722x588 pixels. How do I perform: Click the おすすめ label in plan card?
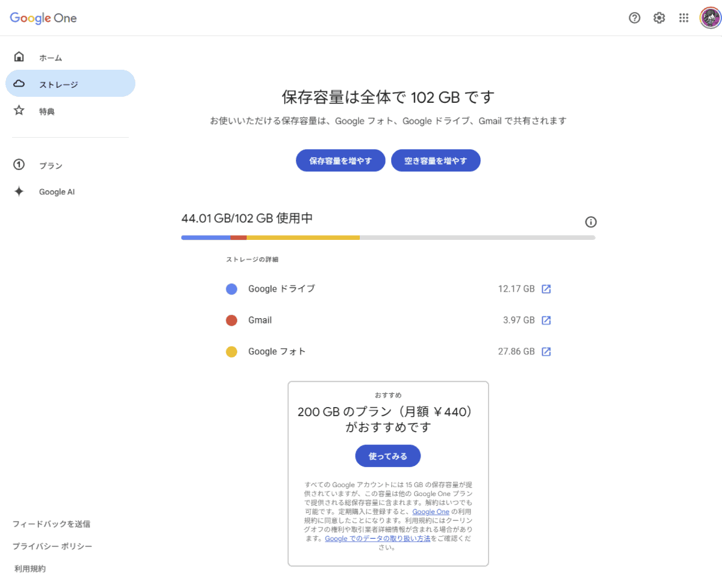(x=388, y=395)
